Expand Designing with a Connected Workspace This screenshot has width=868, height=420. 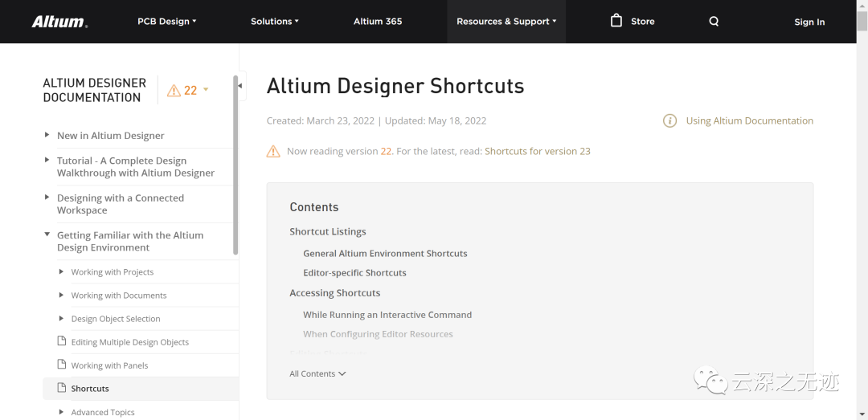pyautogui.click(x=47, y=197)
